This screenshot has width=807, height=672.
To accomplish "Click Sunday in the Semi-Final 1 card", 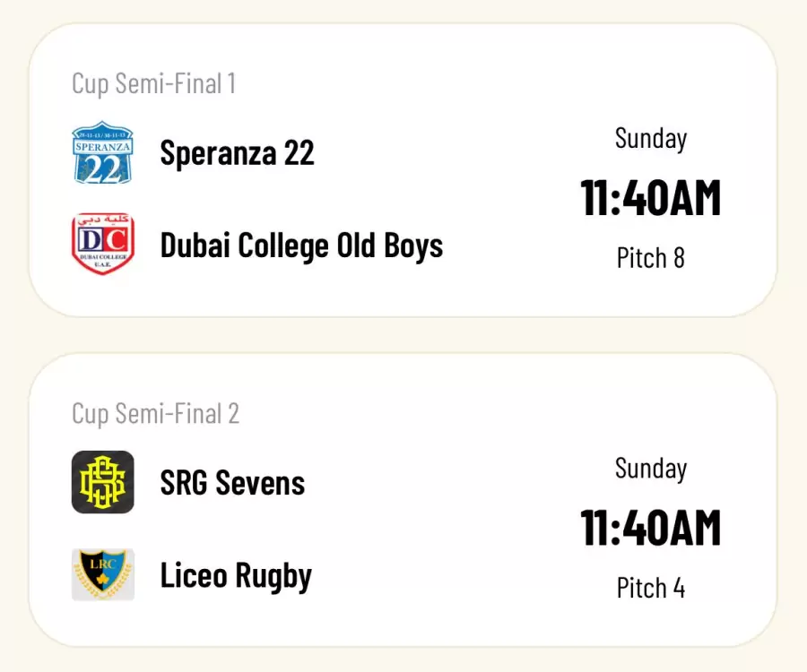I will click(x=651, y=139).
